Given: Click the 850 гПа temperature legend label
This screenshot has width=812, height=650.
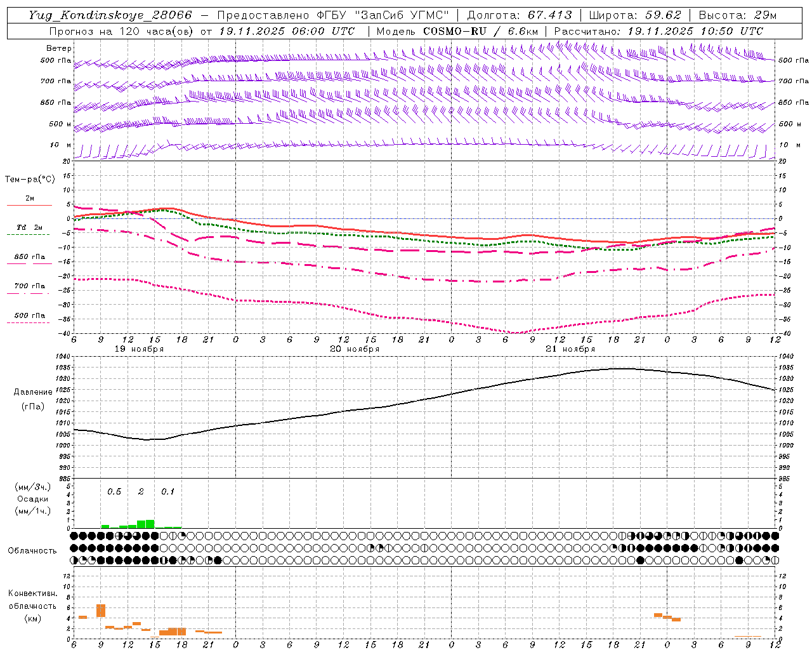Looking at the screenshot, I should [x=29, y=256].
